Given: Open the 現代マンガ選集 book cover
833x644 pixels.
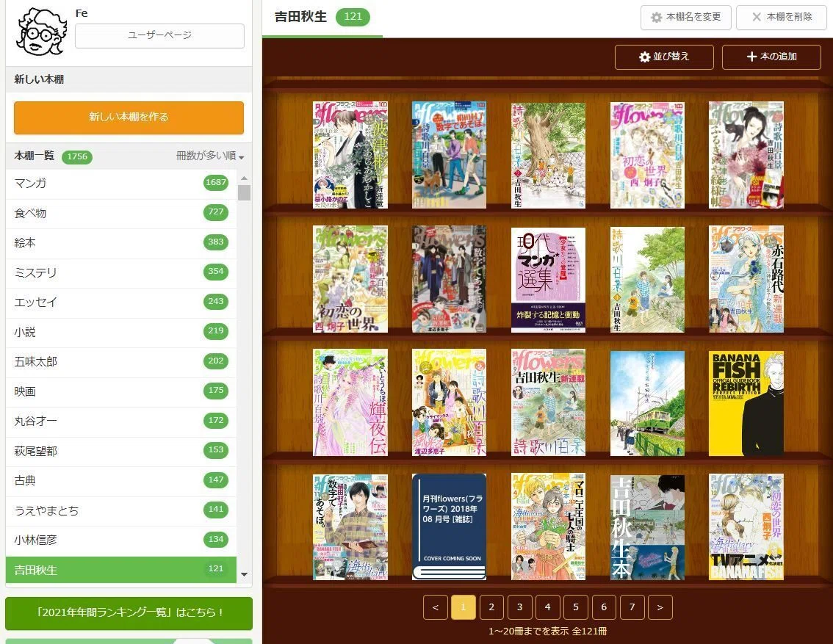Looking at the screenshot, I should point(548,281).
